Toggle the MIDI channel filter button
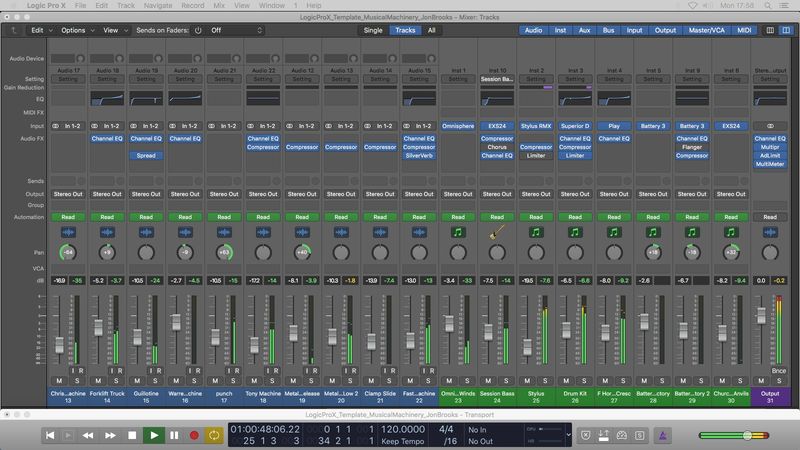The image size is (800, 450). (x=744, y=30)
